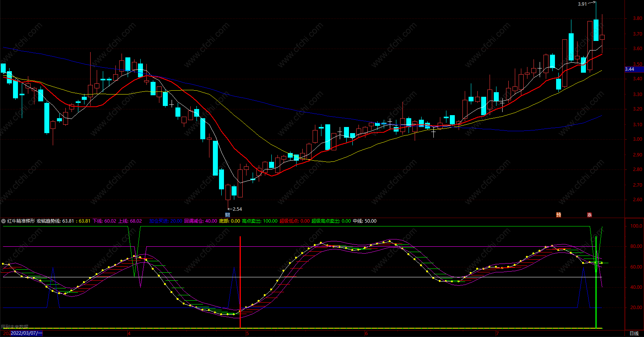Click the 回调减仓: 40.00 readout
Viewport: 644px width, 337px height.
201,221
